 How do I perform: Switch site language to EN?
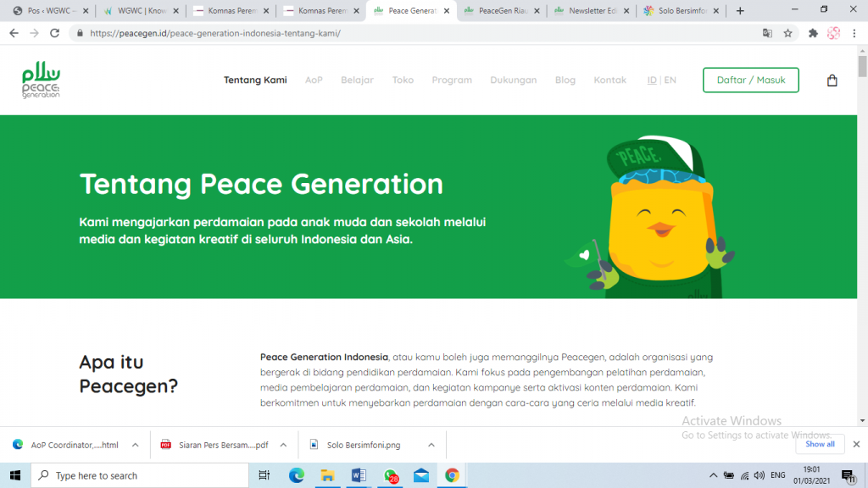pos(670,80)
